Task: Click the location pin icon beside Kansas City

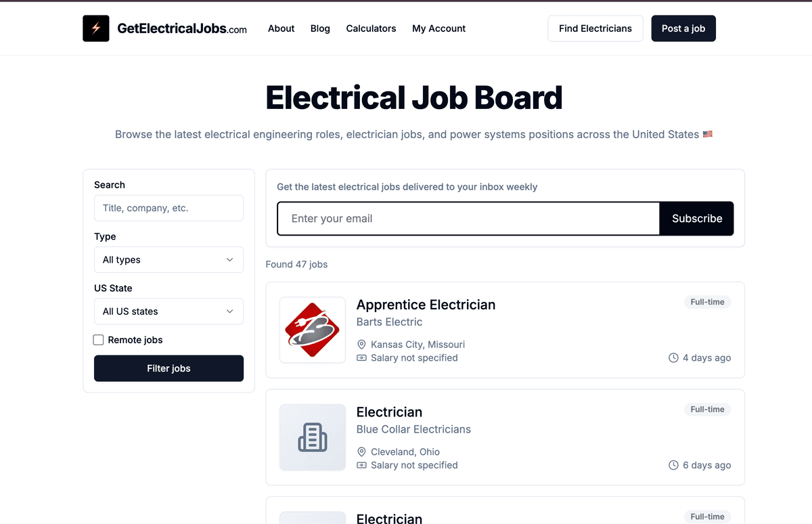Action: 361,345
